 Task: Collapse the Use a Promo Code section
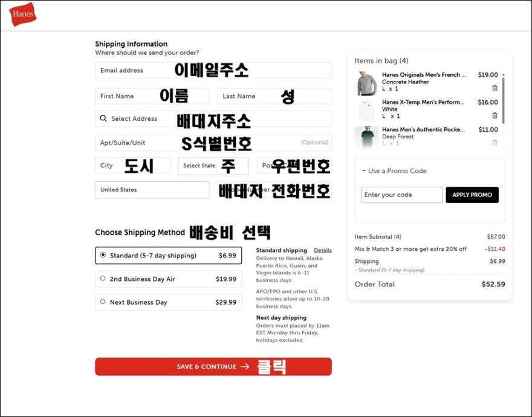click(x=394, y=170)
